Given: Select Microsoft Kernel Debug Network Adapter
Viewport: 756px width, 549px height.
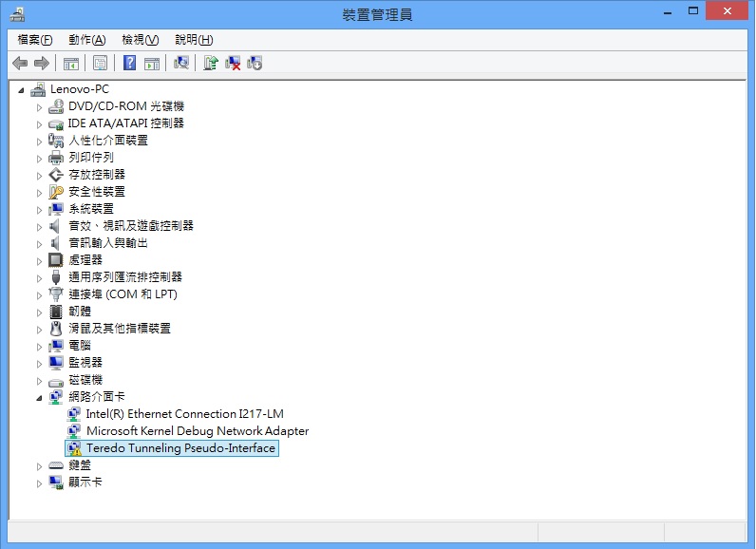Looking at the screenshot, I should click(x=198, y=431).
